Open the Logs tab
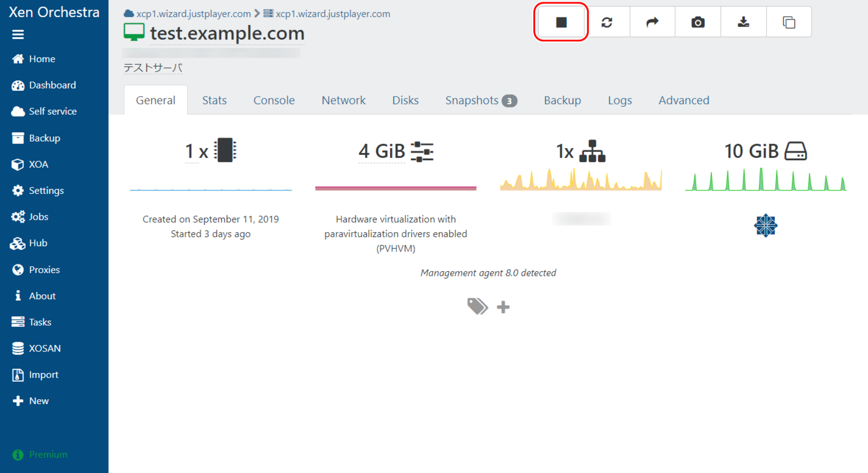 620,100
